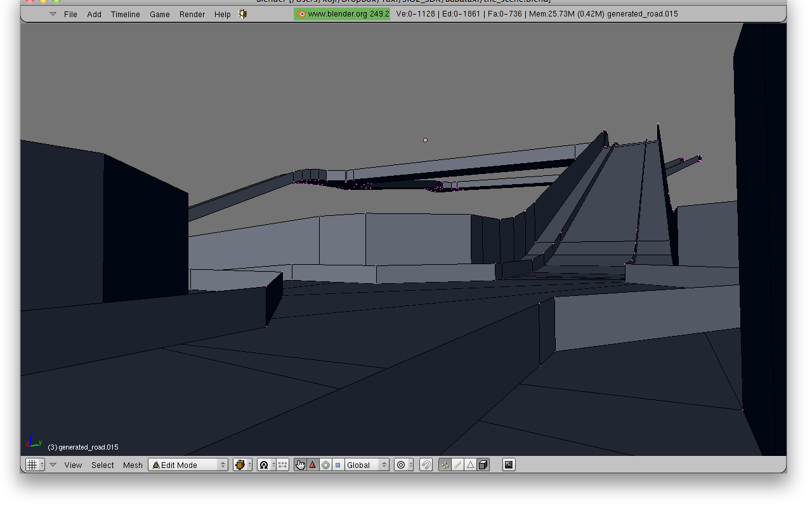Image resolution: width=812 pixels, height=508 pixels.
Task: Open the window type grid icon selector
Action: 35,465
